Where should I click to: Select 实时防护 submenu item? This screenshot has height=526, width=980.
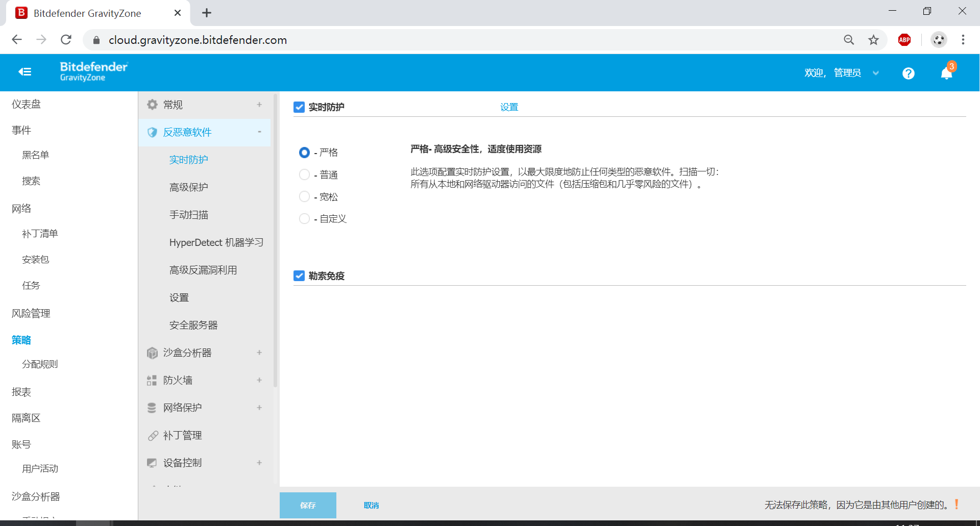click(x=189, y=160)
